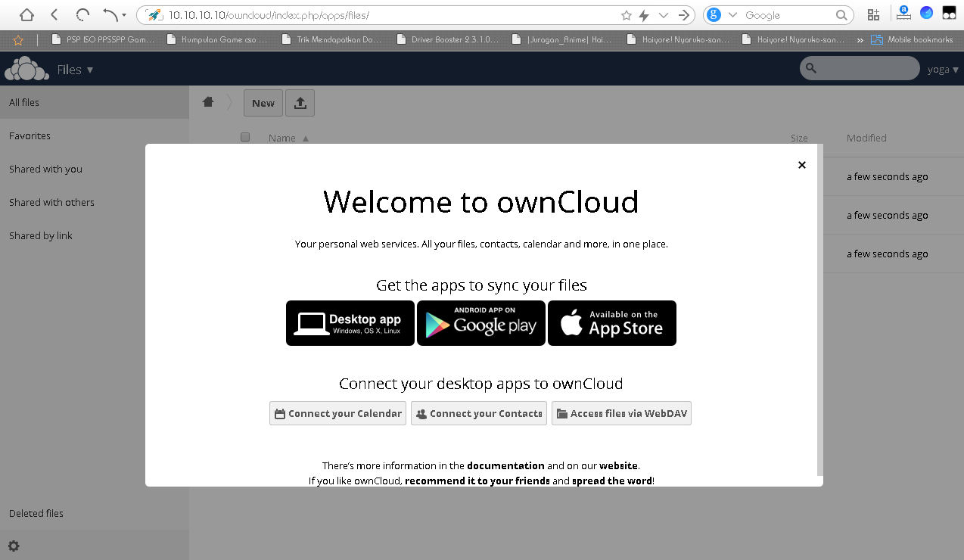Viewport: 964px width, 560px height.
Task: Open Shared by link section
Action: coord(94,235)
